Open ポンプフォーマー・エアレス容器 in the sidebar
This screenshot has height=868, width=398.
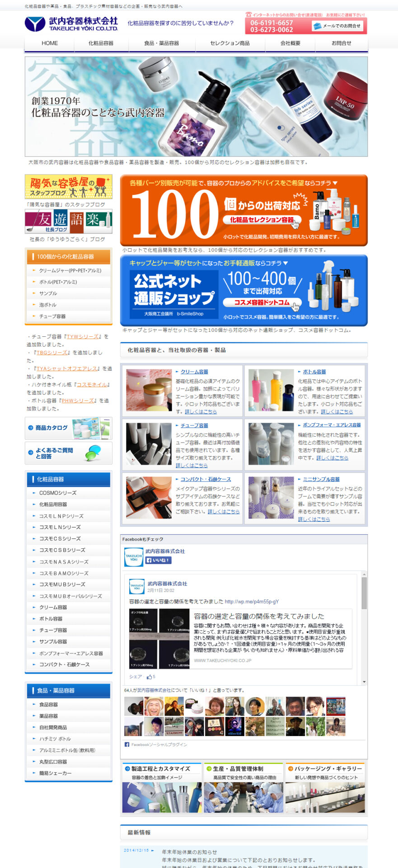(69, 653)
